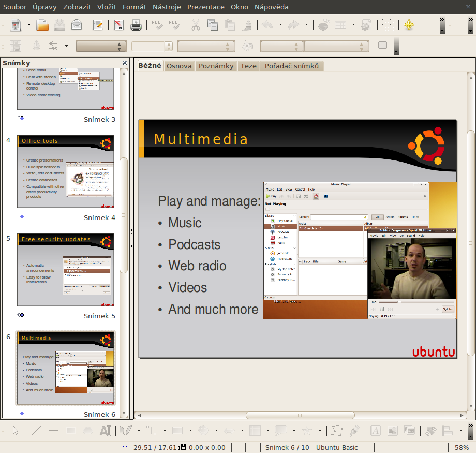Click the transition icon below Snímek 5

click(21, 315)
